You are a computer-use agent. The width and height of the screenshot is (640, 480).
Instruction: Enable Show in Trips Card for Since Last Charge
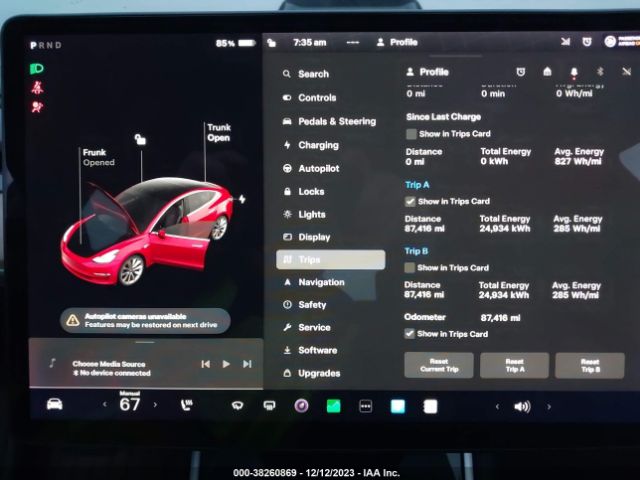411,134
